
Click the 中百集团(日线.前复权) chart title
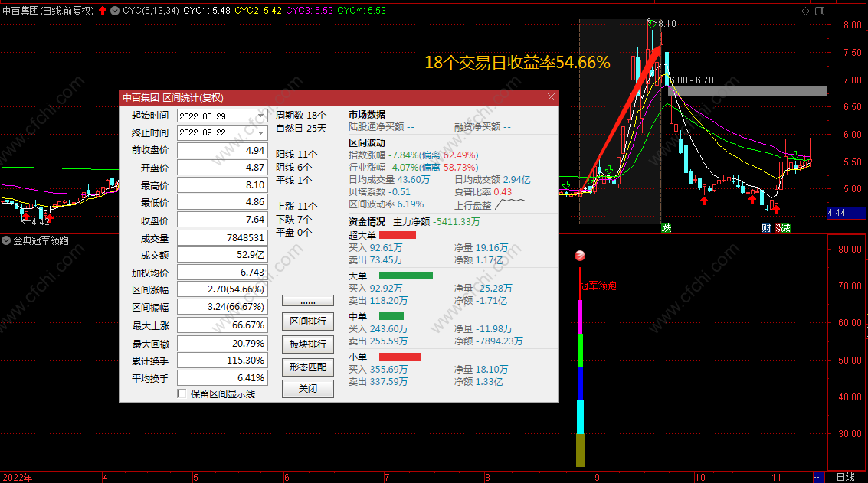[x=48, y=11]
